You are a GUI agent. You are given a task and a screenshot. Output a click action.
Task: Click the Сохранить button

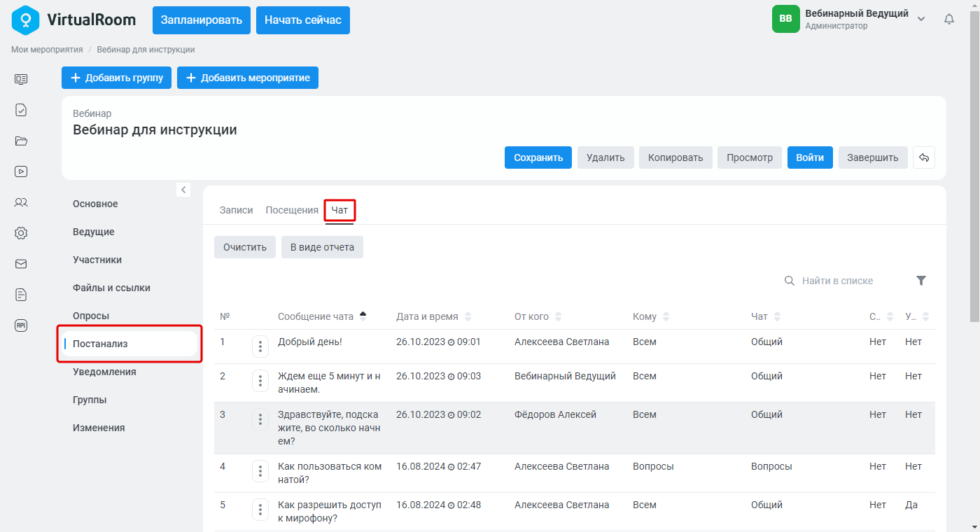tap(538, 157)
